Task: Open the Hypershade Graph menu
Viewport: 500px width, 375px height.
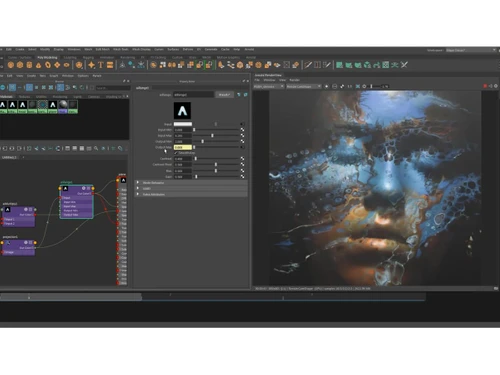Action: pos(54,76)
